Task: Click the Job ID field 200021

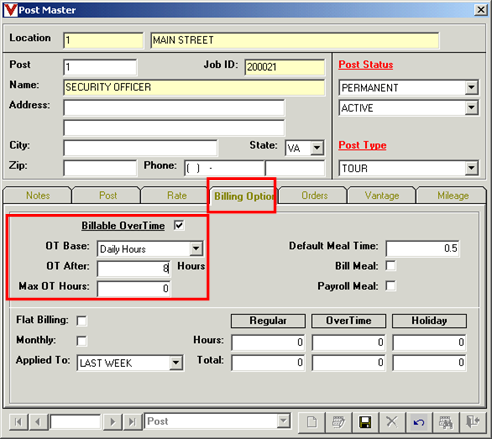Action: (284, 67)
